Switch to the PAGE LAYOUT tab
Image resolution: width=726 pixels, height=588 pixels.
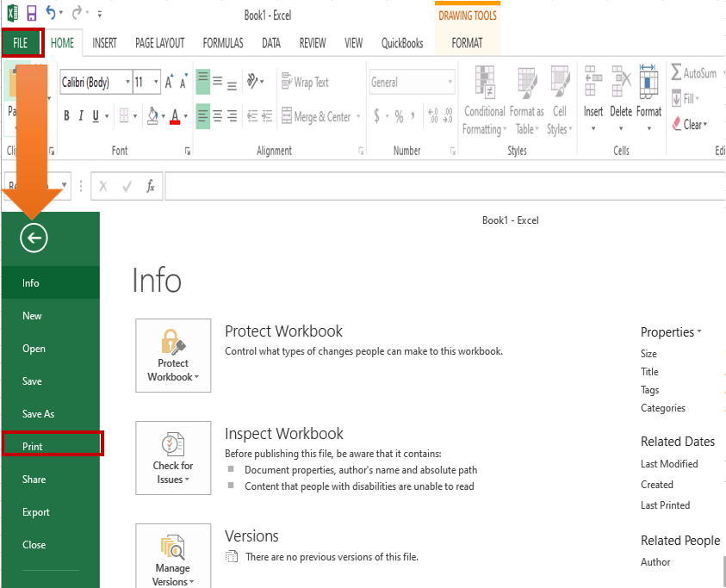click(159, 43)
